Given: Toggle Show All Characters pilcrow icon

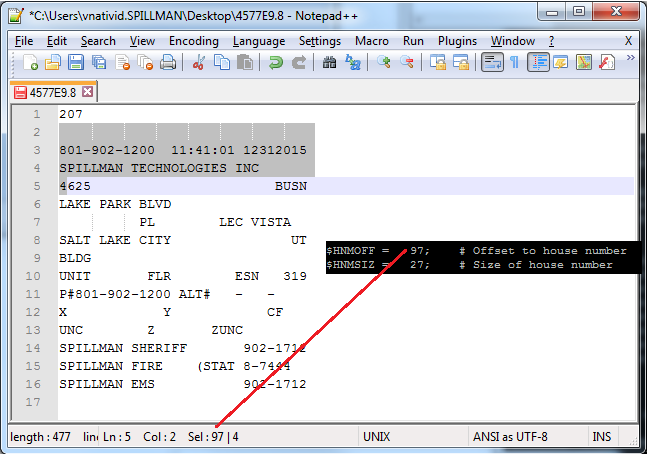Looking at the screenshot, I should (x=515, y=63).
